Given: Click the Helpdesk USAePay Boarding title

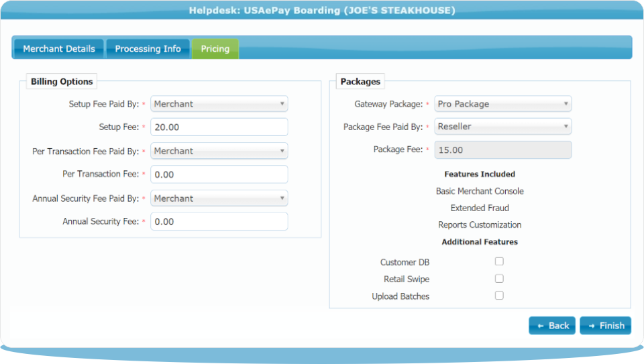Looking at the screenshot, I should pos(322,10).
